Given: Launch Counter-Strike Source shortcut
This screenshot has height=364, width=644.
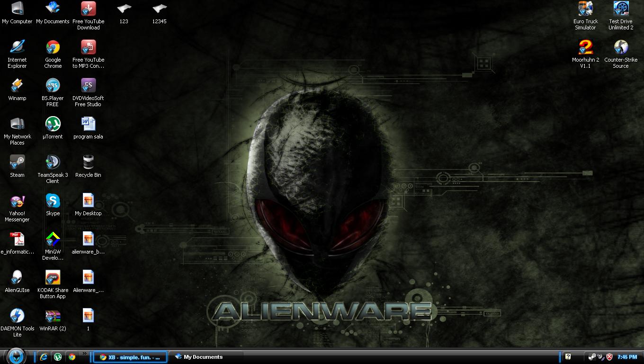Looking at the screenshot, I should pos(621,54).
